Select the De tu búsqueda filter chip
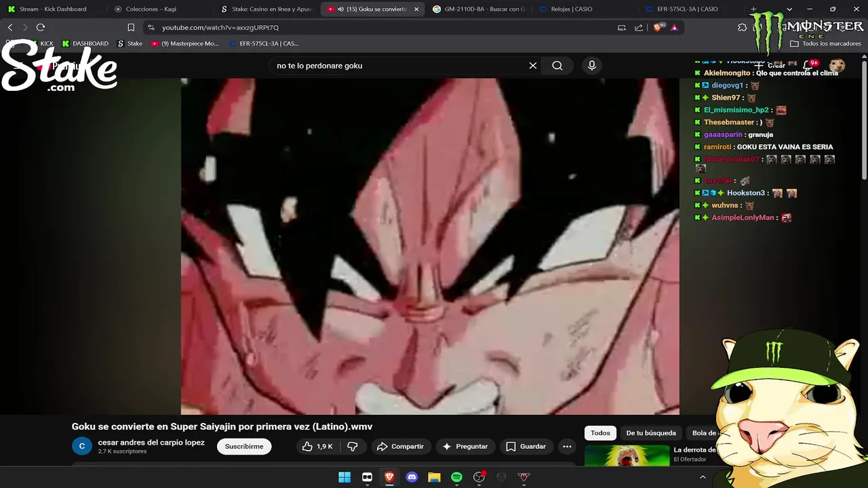This screenshot has height=488, width=868. (651, 433)
